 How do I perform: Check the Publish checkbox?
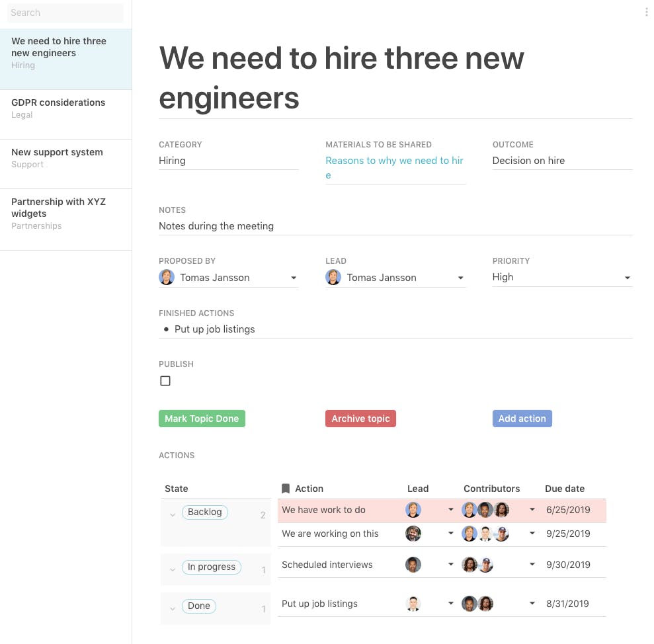pyautogui.click(x=165, y=381)
